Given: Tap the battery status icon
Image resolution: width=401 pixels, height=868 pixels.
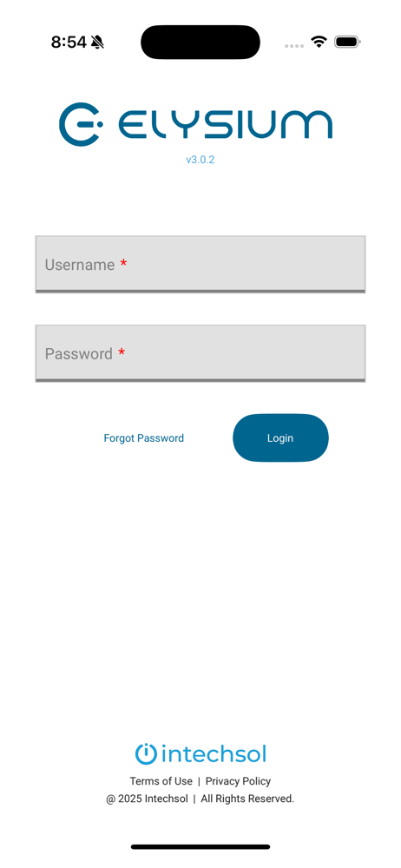Looking at the screenshot, I should click(x=348, y=42).
